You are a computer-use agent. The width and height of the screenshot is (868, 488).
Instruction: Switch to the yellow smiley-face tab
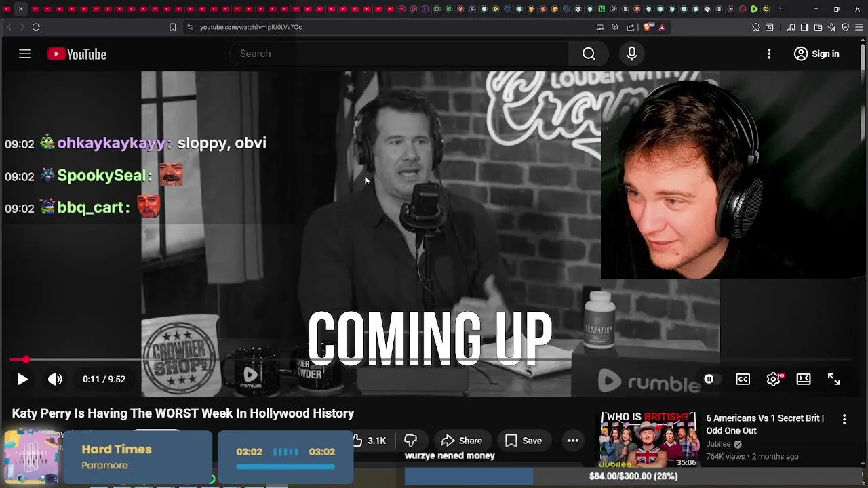coord(766,9)
